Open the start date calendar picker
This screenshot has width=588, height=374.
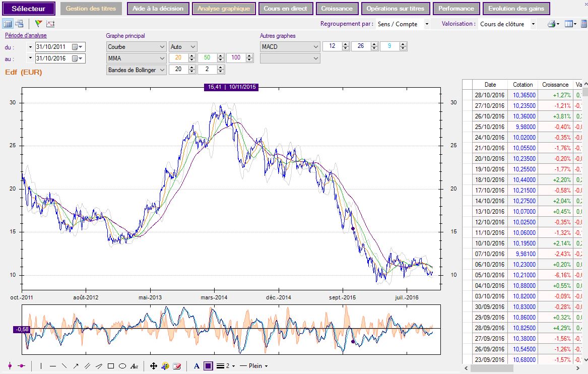pyautogui.click(x=75, y=46)
